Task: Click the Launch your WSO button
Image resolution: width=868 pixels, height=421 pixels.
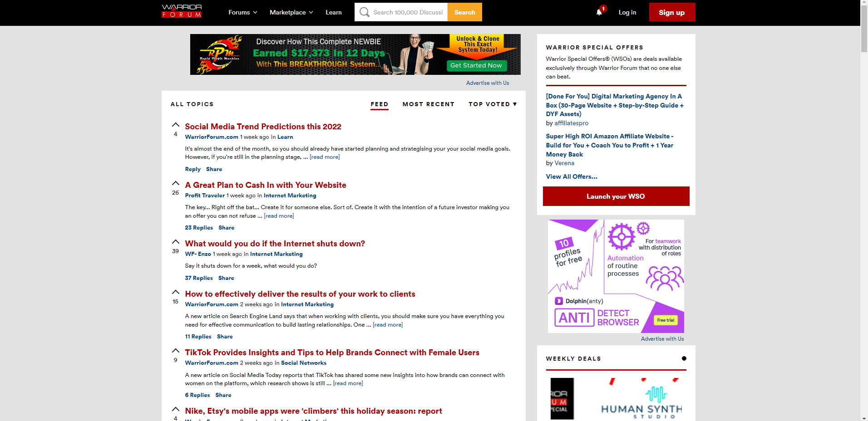Action: click(616, 196)
